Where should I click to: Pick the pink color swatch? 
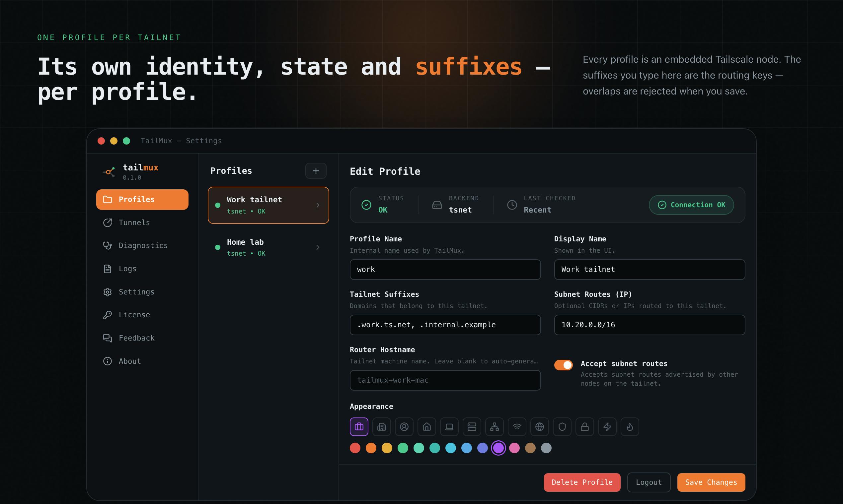(x=514, y=448)
